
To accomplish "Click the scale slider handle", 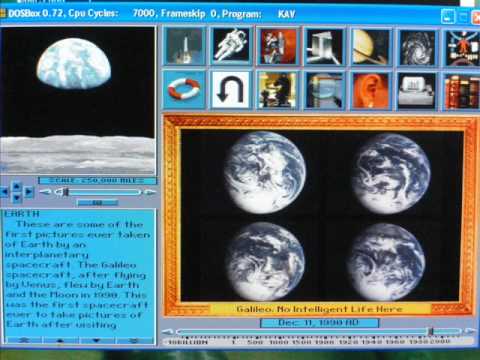I will [66, 192].
